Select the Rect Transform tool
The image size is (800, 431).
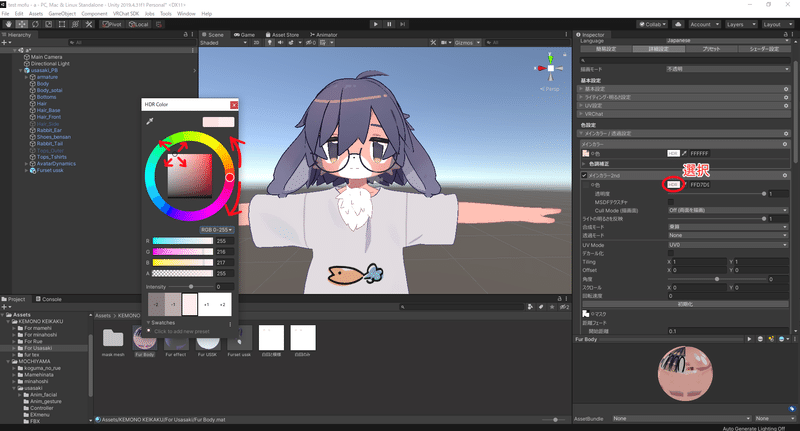(62, 24)
